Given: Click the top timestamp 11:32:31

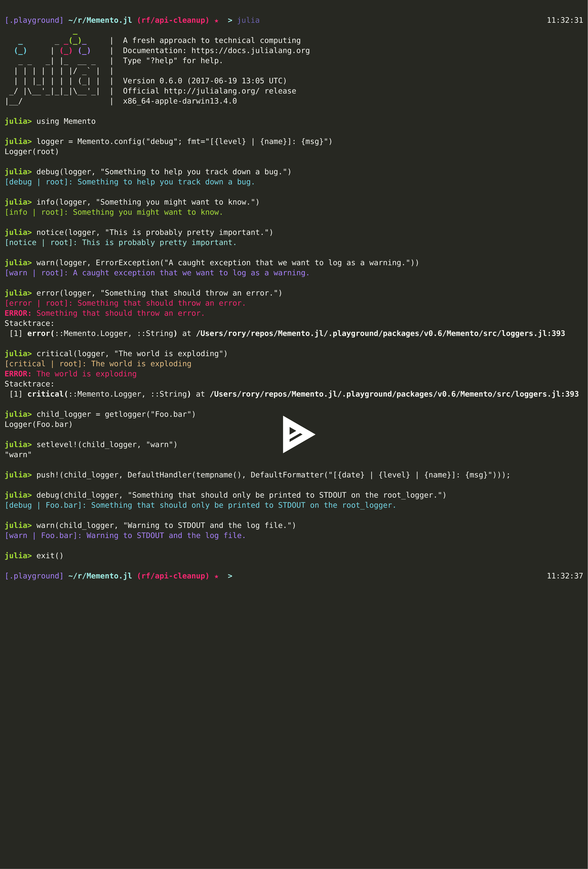Looking at the screenshot, I should (x=565, y=20).
